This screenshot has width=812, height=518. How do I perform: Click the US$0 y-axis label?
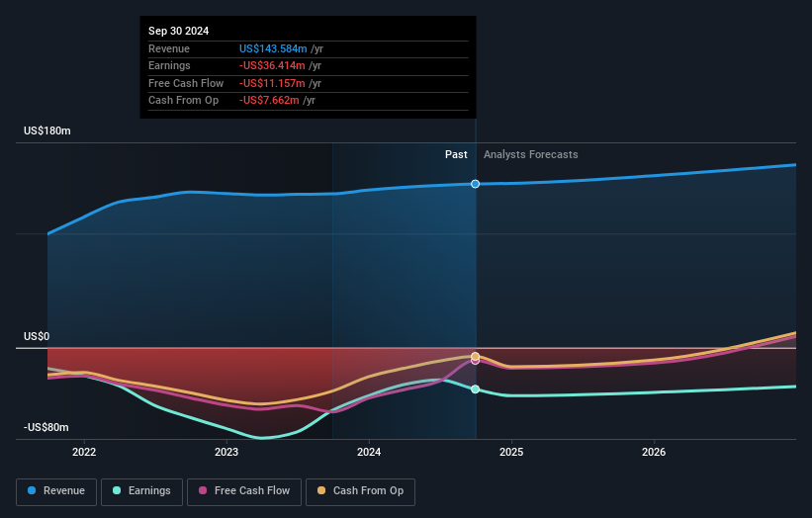(x=37, y=336)
